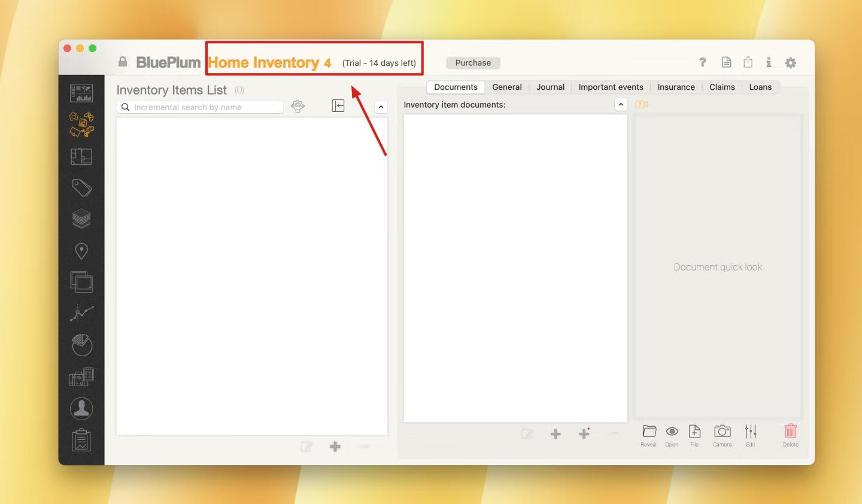Click the video camera icon above the quick look

pyautogui.click(x=642, y=104)
